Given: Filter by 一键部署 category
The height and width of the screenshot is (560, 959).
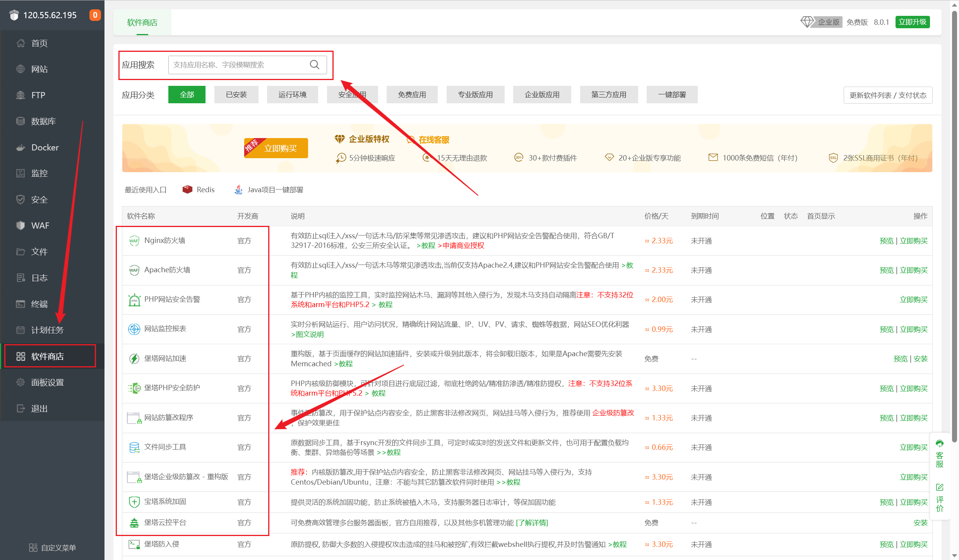Looking at the screenshot, I should (672, 95).
